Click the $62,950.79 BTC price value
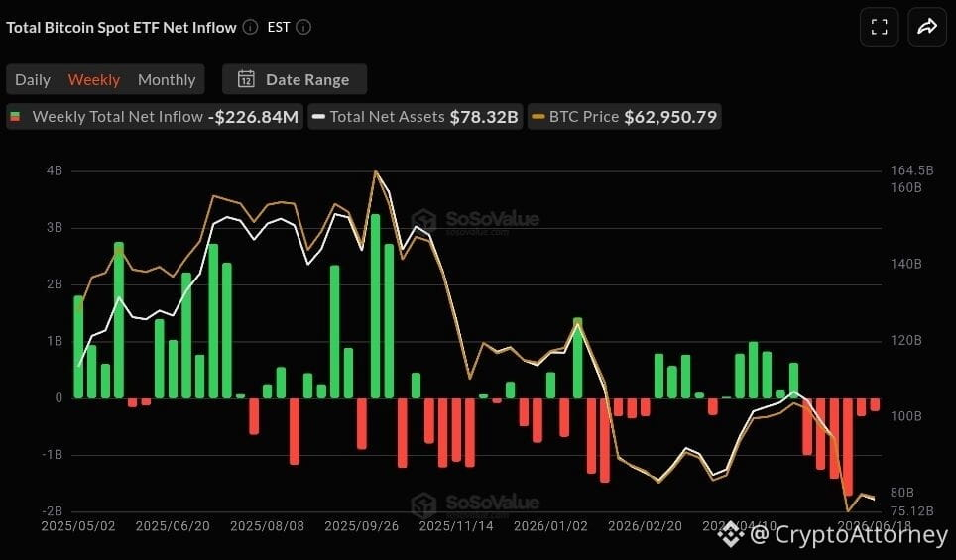The height and width of the screenshot is (560, 956). click(x=670, y=116)
